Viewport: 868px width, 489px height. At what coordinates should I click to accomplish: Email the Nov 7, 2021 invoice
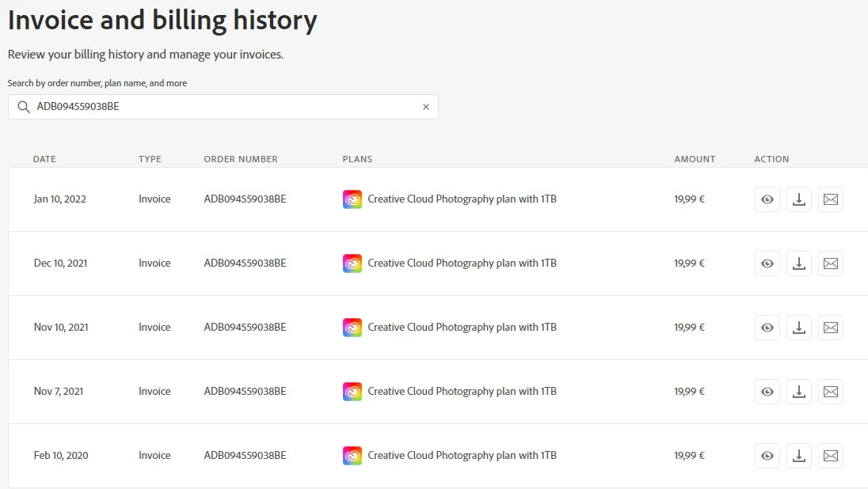831,392
